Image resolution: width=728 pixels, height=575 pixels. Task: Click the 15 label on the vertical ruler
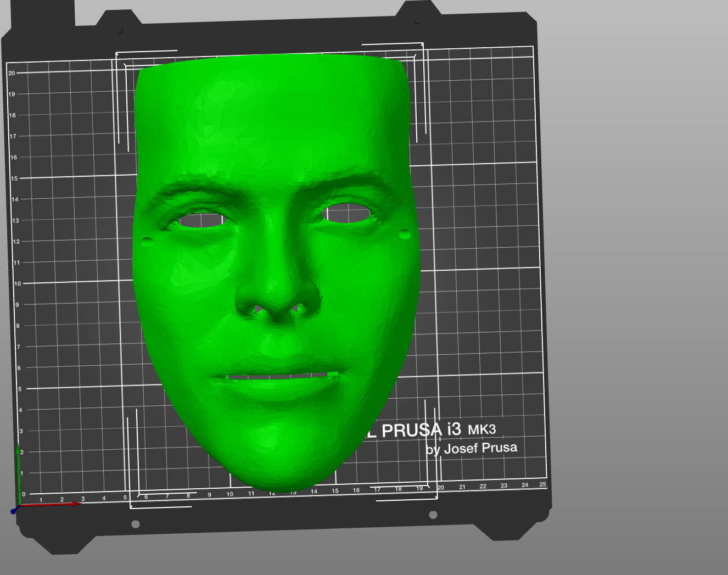point(14,178)
